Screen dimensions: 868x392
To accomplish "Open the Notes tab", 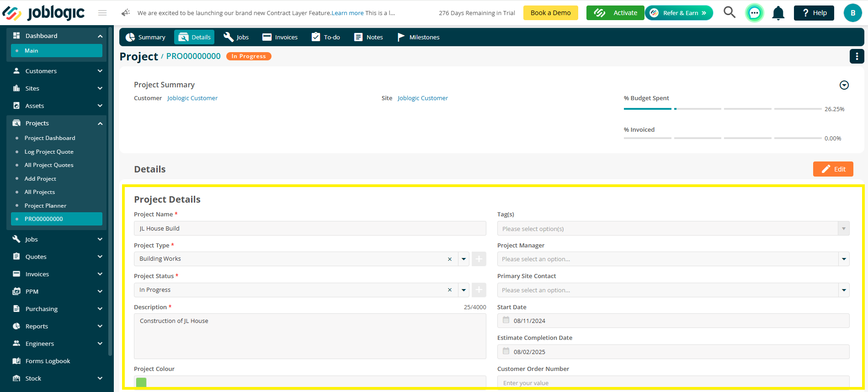I will point(368,37).
